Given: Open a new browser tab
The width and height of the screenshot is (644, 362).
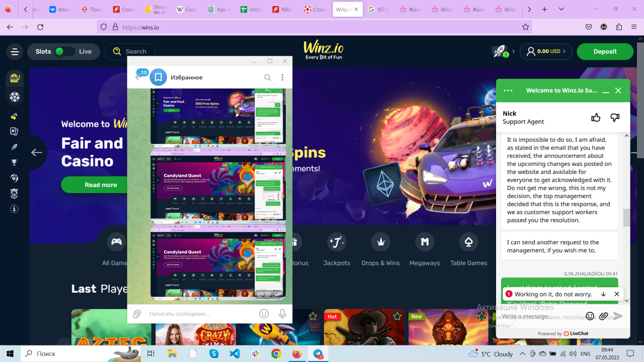Looking at the screenshot, I should (x=544, y=9).
